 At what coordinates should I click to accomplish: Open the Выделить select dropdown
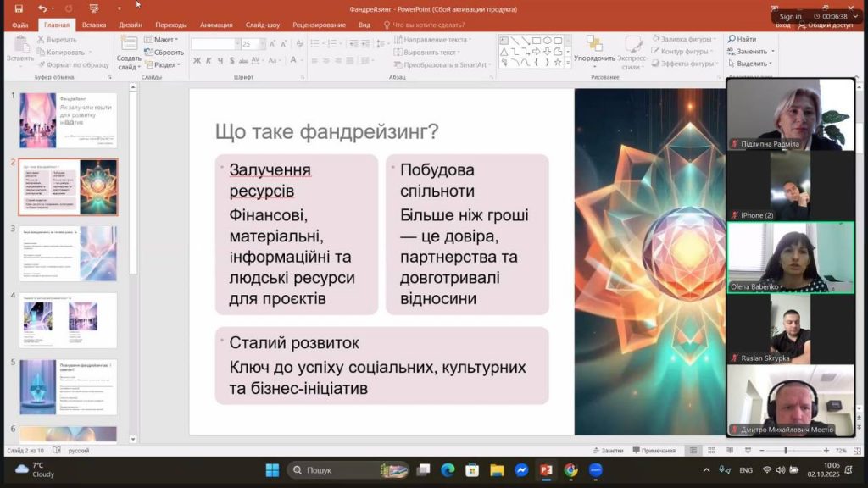751,64
